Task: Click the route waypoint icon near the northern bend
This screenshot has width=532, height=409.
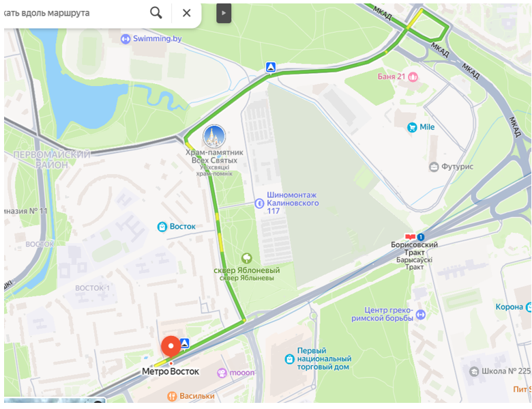Action: click(x=270, y=67)
